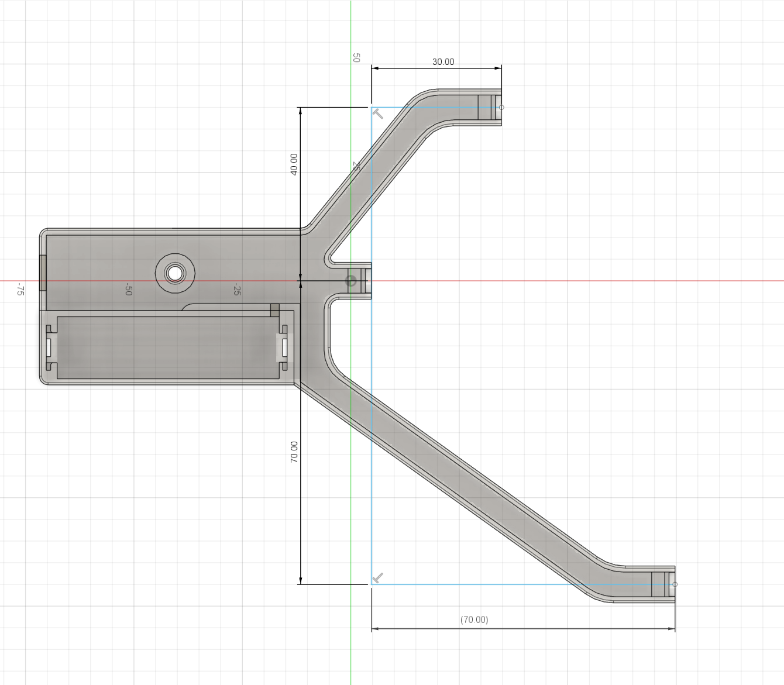Select constraint glyph at top of blue vertical line

pos(378,113)
